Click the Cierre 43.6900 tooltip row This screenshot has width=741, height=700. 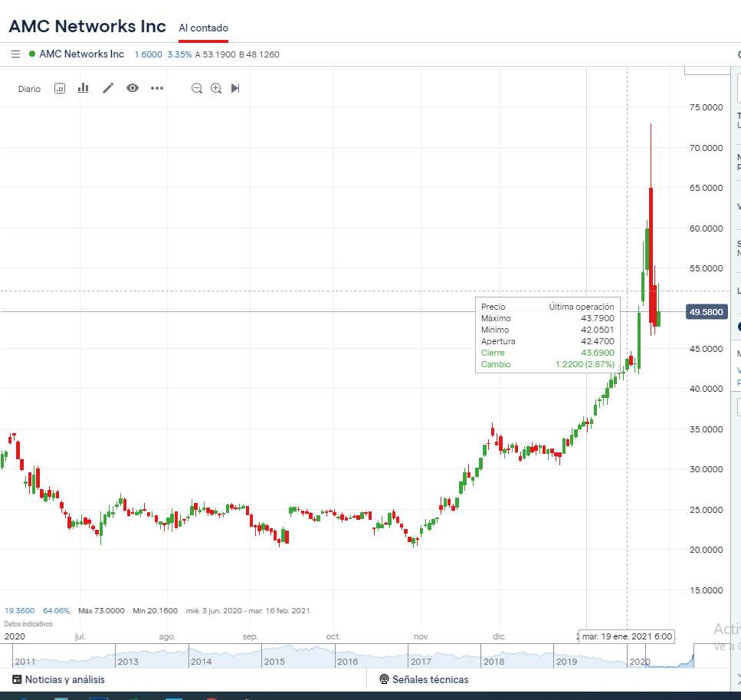[x=548, y=353]
